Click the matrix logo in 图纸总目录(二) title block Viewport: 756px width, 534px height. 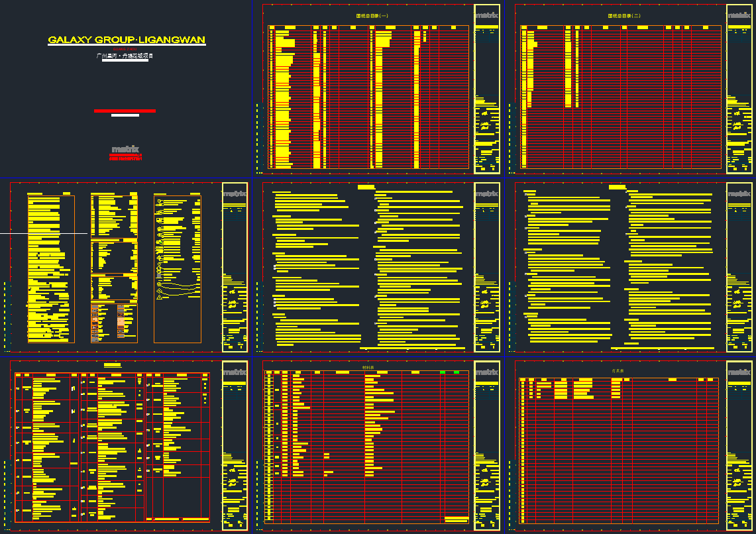[739, 15]
